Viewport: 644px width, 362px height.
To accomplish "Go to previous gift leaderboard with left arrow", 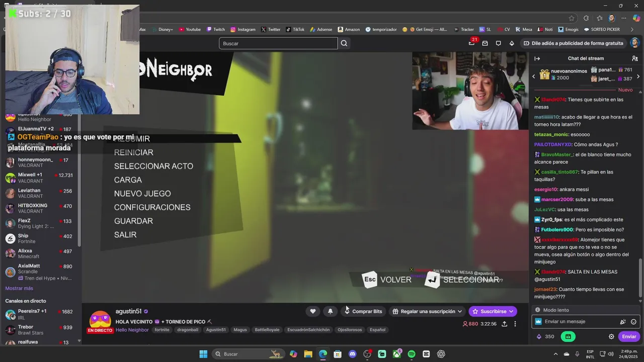I will (x=534, y=76).
